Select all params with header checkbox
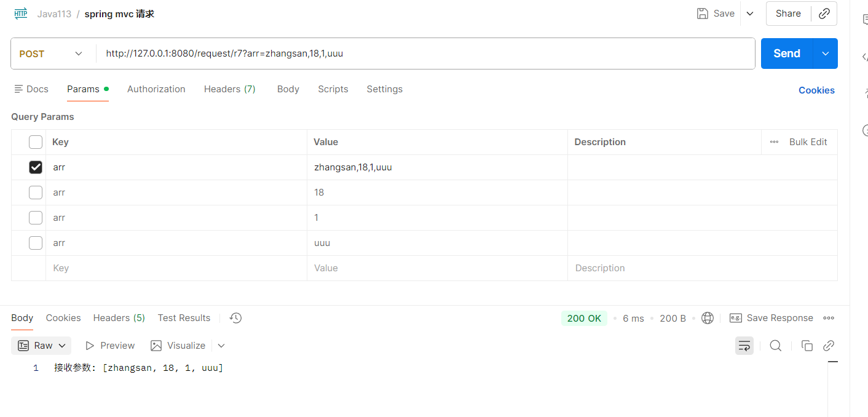The height and width of the screenshot is (417, 868). tap(36, 142)
